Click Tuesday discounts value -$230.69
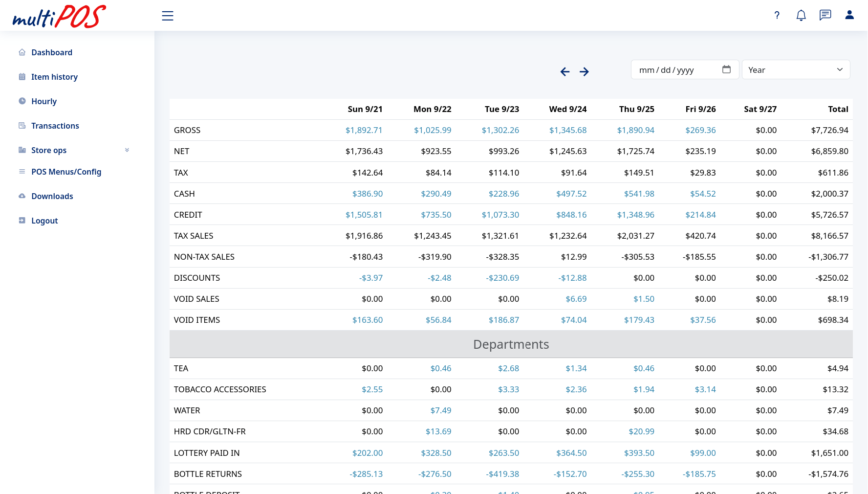Screen dimensions: 868x494 (502, 278)
